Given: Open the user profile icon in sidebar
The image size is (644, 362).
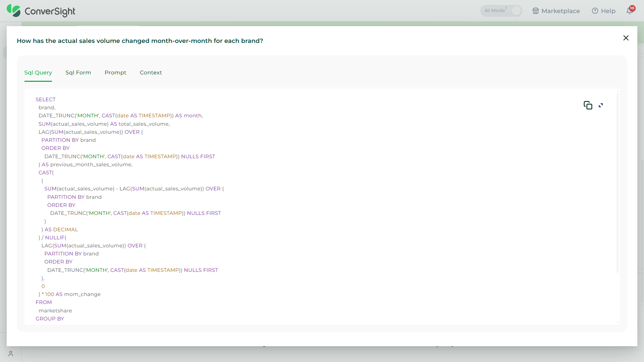Looking at the screenshot, I should pos(11,354).
